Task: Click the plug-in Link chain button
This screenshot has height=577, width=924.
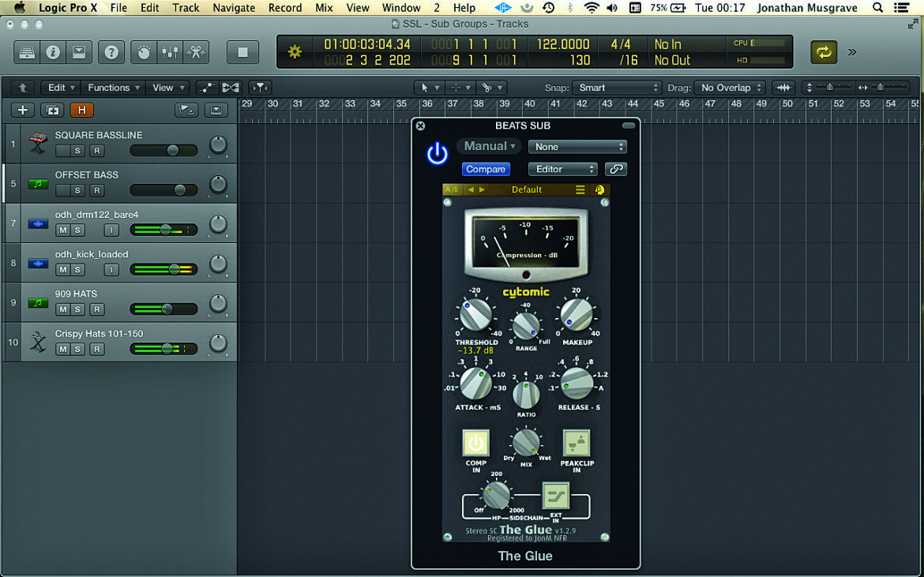Action: [x=616, y=169]
